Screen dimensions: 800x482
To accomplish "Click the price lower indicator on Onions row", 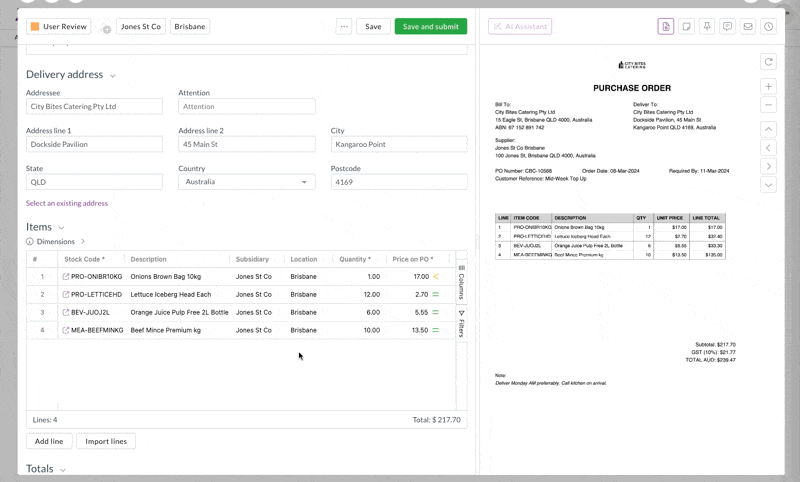I will click(x=436, y=276).
